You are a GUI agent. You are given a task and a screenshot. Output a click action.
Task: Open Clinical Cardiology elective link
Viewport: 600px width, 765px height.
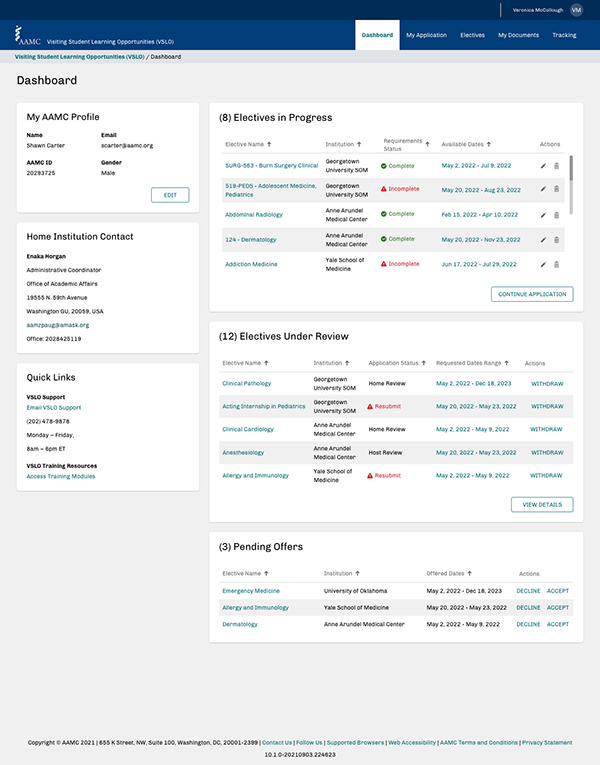click(248, 429)
